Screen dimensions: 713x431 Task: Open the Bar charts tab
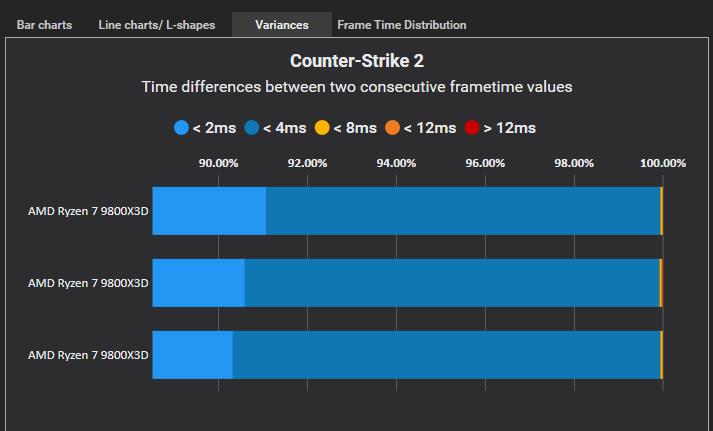click(44, 24)
